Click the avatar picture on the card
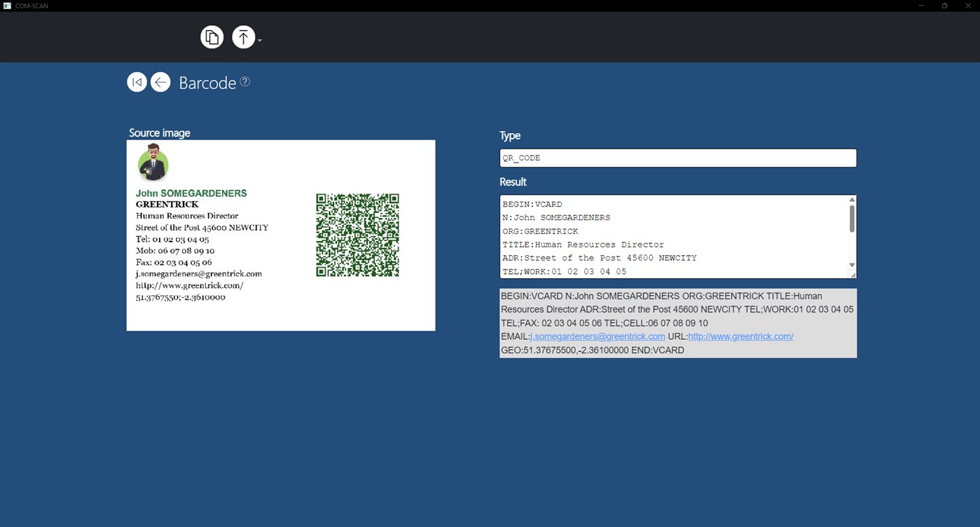The width and height of the screenshot is (980, 527). point(153,163)
